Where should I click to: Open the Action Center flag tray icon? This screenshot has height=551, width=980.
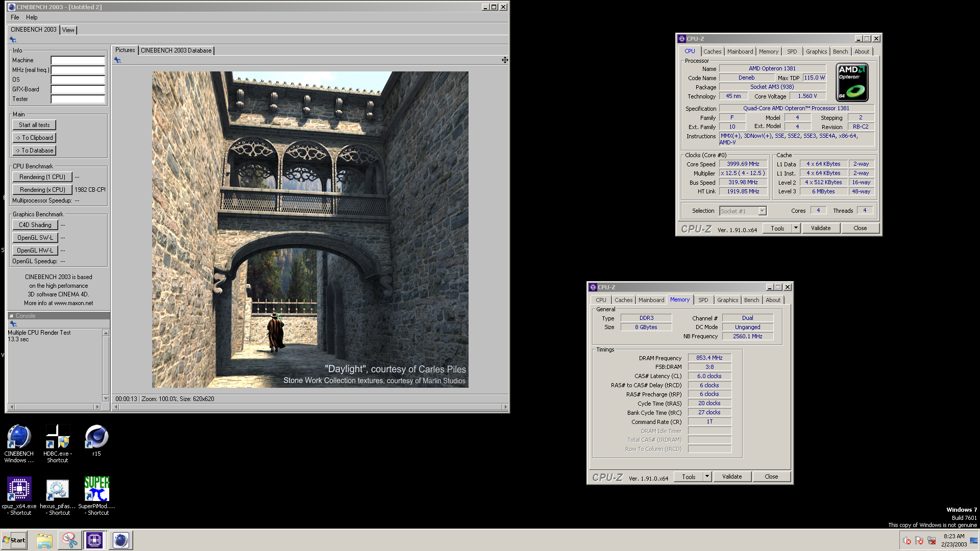tap(919, 541)
